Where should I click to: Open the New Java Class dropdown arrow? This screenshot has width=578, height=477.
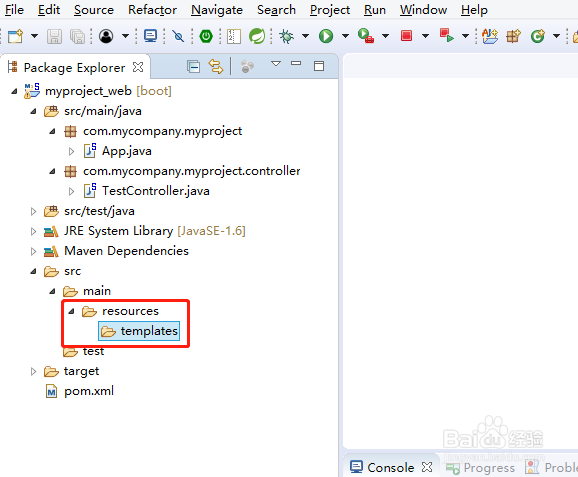coord(556,36)
